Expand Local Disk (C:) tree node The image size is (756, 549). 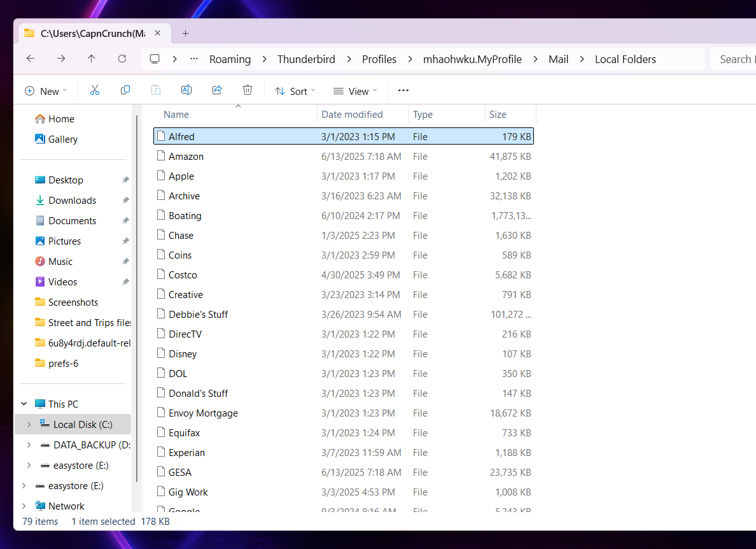click(x=28, y=425)
